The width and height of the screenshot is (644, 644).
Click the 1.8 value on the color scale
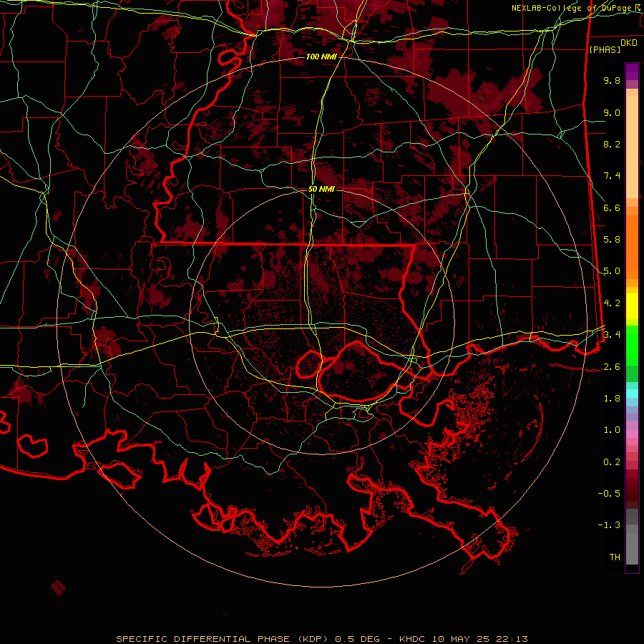click(612, 399)
